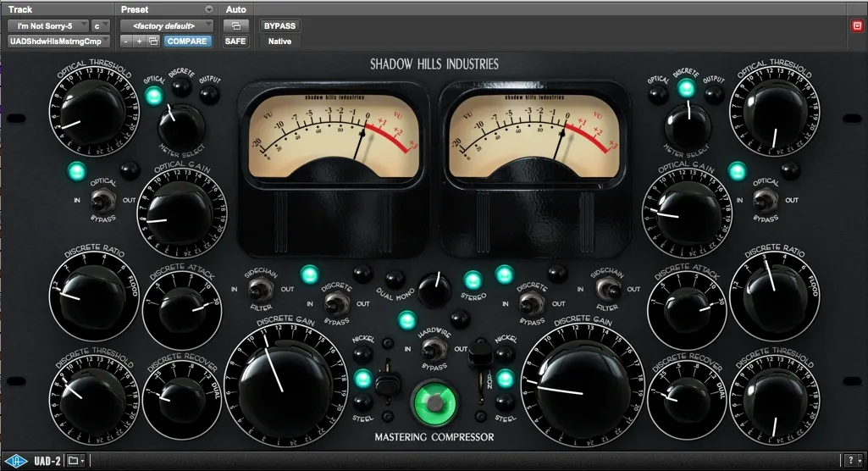Open the preset copy settings icon
The height and width of the screenshot is (471, 868).
(153, 41)
